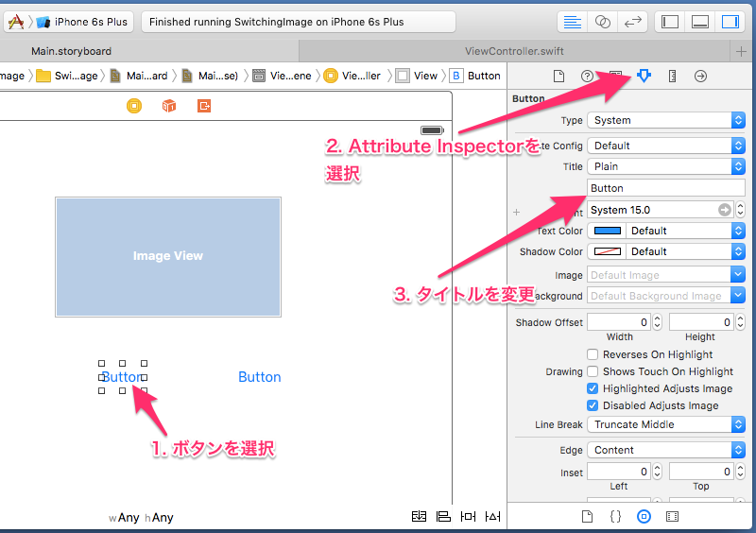Select the Image View on canvas
This screenshot has width=756, height=533.
168,257
